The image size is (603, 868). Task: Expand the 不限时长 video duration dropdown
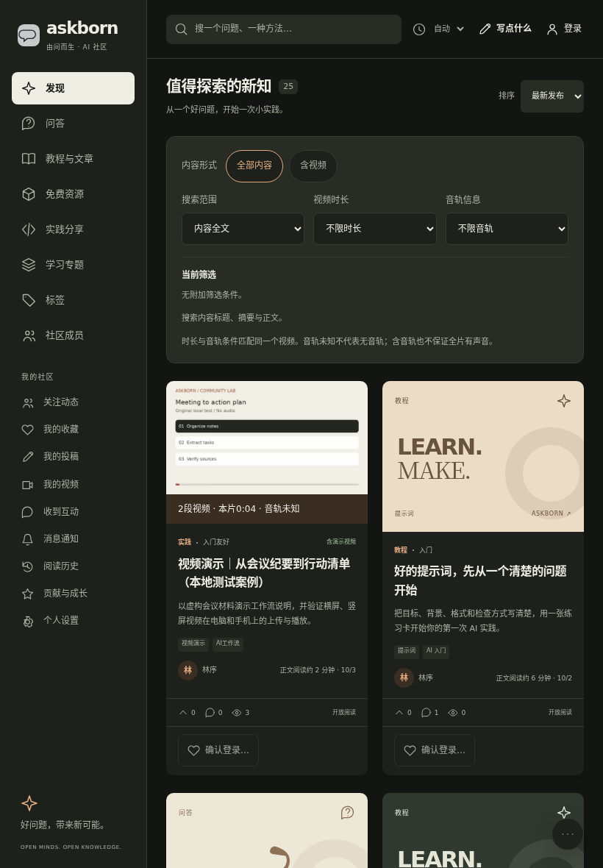click(375, 229)
